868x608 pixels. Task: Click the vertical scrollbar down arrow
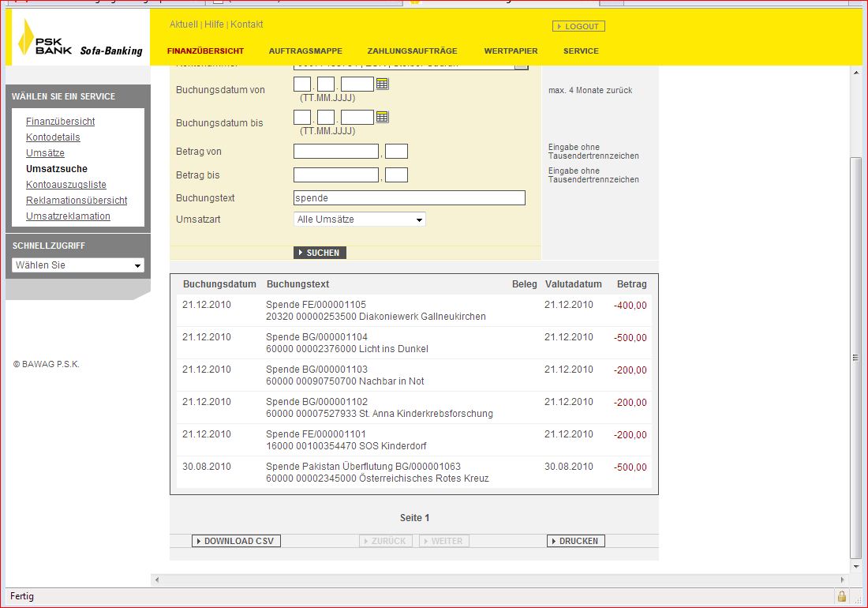(855, 566)
